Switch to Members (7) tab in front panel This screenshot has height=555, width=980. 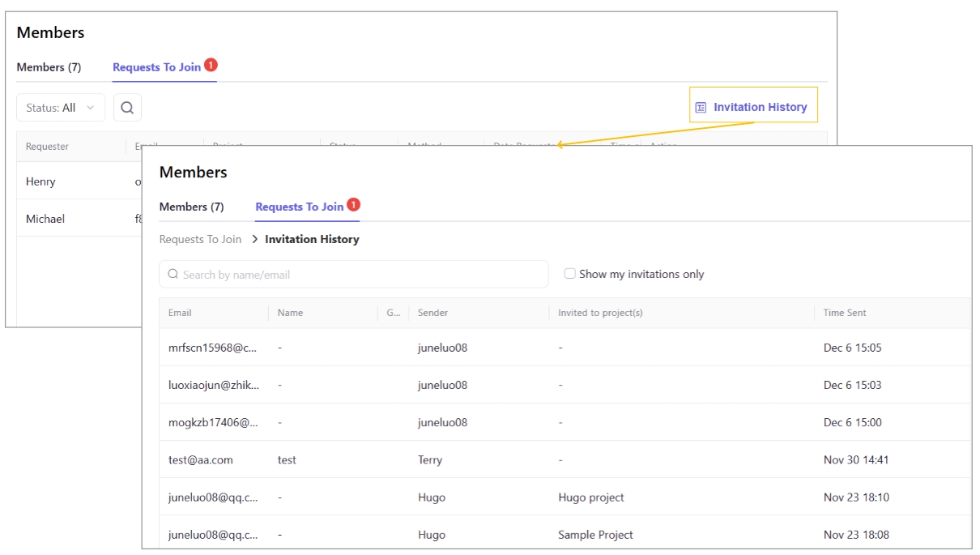click(x=191, y=207)
